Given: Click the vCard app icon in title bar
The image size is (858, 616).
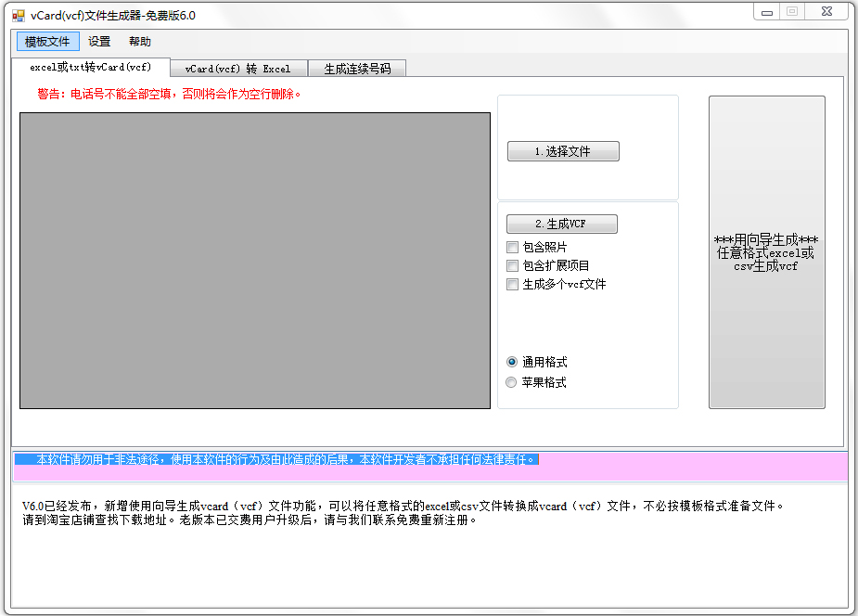Looking at the screenshot, I should pyautogui.click(x=19, y=14).
